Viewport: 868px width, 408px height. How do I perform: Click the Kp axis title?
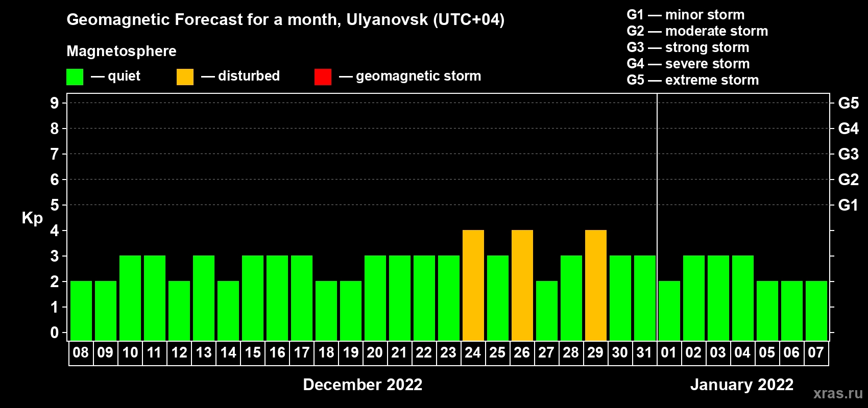[x=32, y=218]
